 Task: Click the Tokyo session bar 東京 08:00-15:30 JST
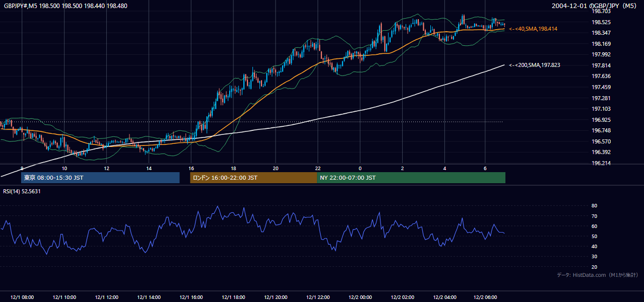coord(100,178)
